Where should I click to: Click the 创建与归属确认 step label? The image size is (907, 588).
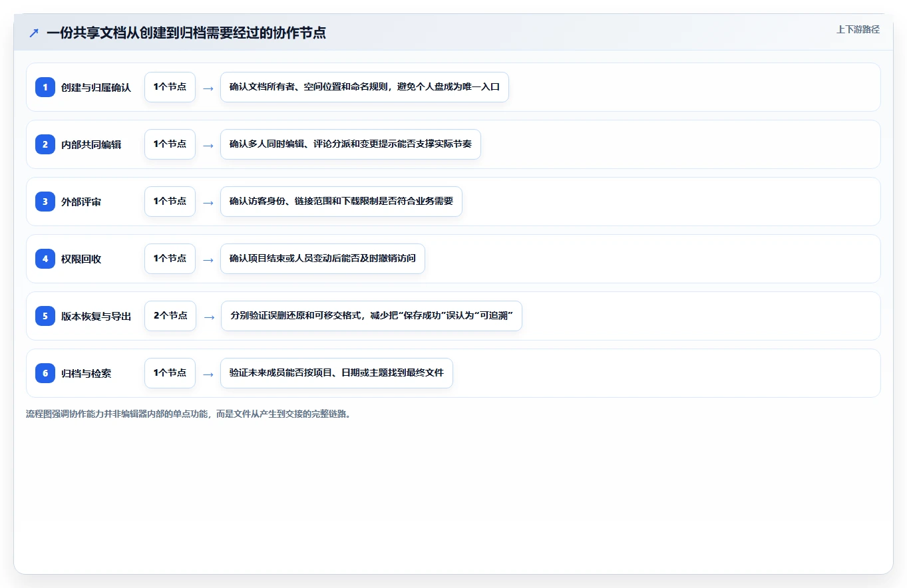click(x=96, y=88)
